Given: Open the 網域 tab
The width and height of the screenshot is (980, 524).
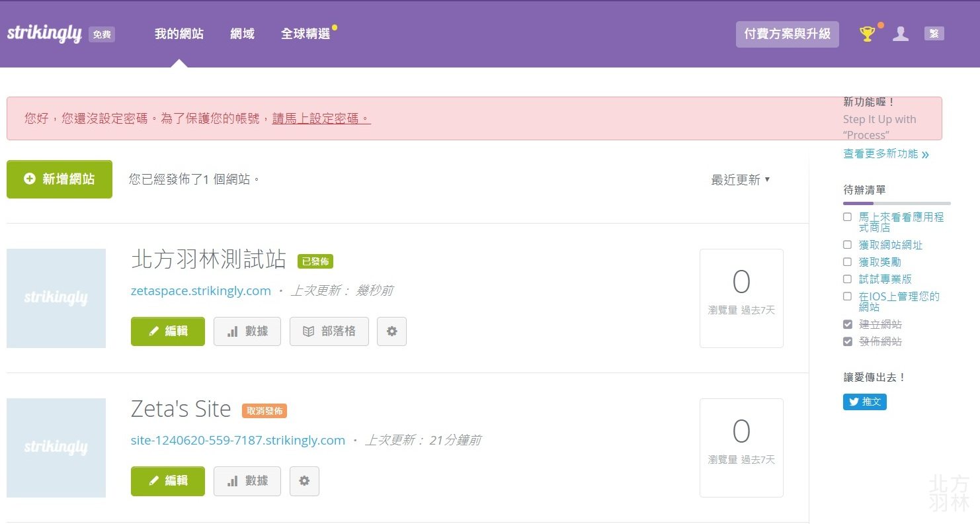Looking at the screenshot, I should coord(243,34).
